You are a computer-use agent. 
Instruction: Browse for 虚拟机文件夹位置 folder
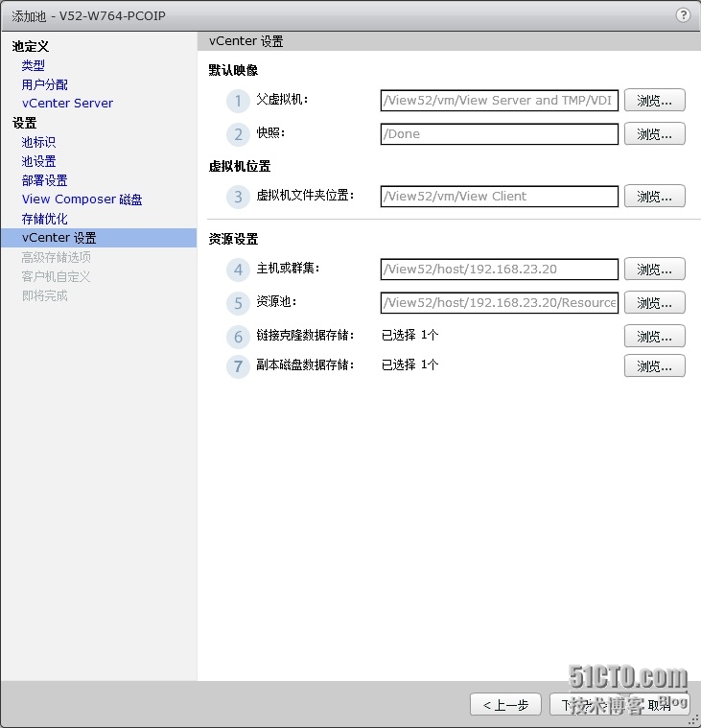click(x=655, y=196)
